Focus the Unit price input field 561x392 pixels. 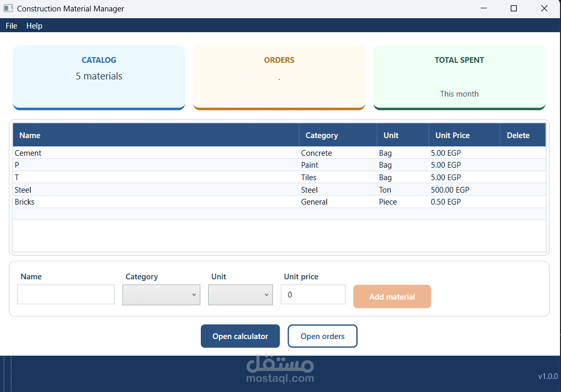click(x=313, y=294)
